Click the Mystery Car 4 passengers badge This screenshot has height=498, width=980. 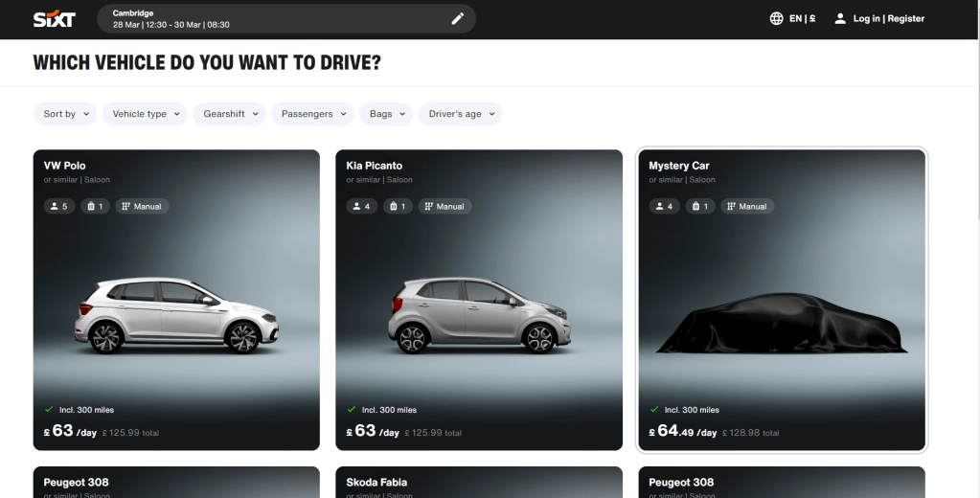tap(665, 206)
